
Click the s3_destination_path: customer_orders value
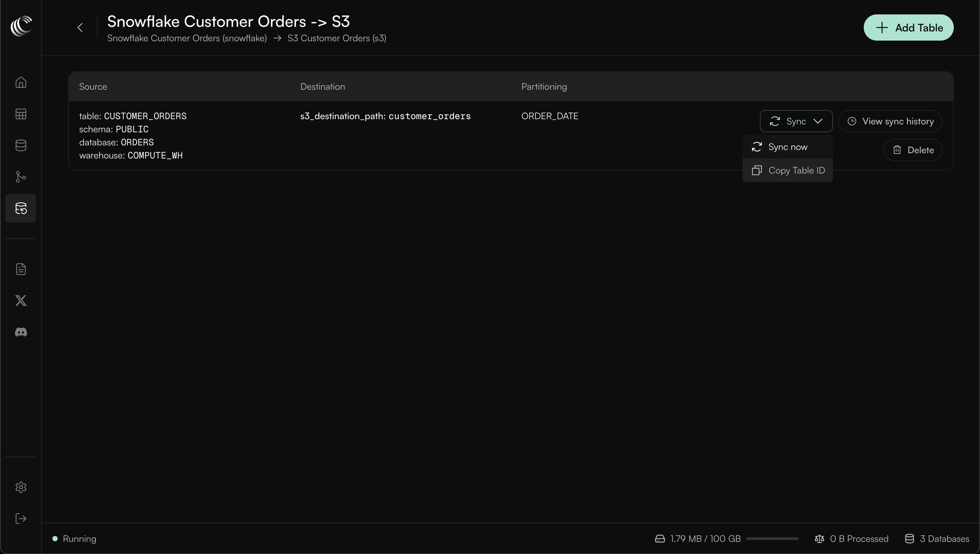[x=386, y=116]
